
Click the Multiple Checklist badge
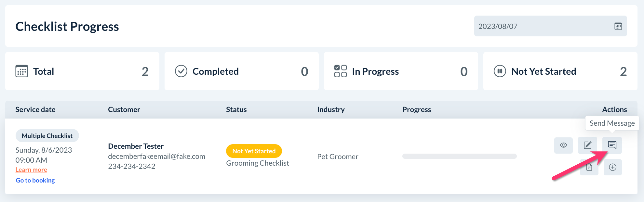click(47, 136)
